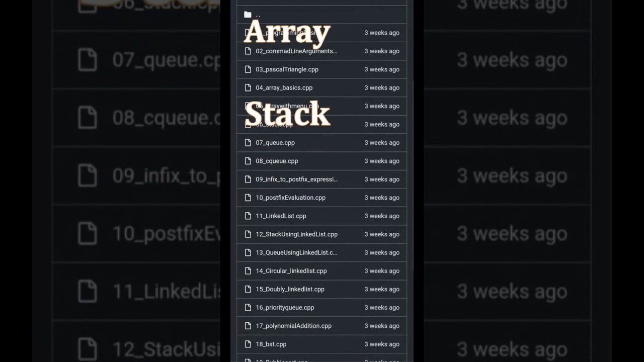Open 12_StackUsingLinkedList.cpp file
Image resolution: width=644 pixels, height=362 pixels.
(296, 234)
